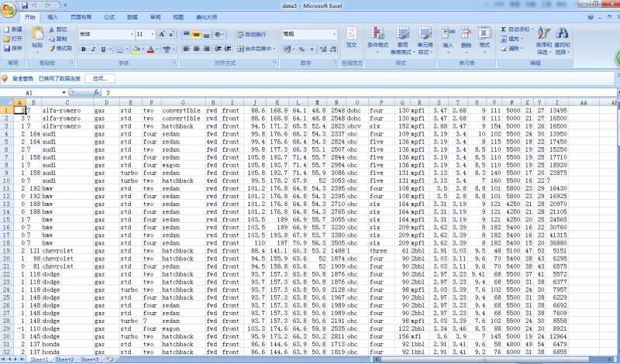Switch to the 页面布局 (Page Layout) tab
This screenshot has width=620, height=364.
tap(81, 17)
